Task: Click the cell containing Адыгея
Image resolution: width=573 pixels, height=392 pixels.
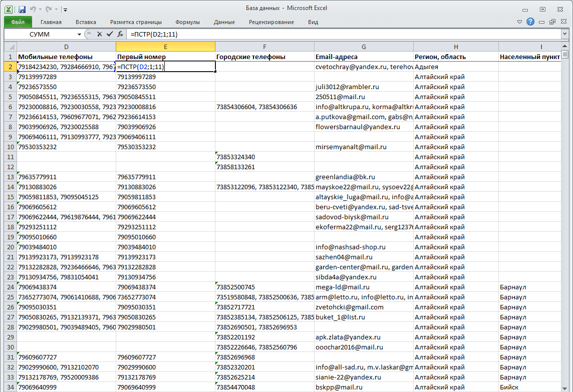Action: pyautogui.click(x=456, y=67)
